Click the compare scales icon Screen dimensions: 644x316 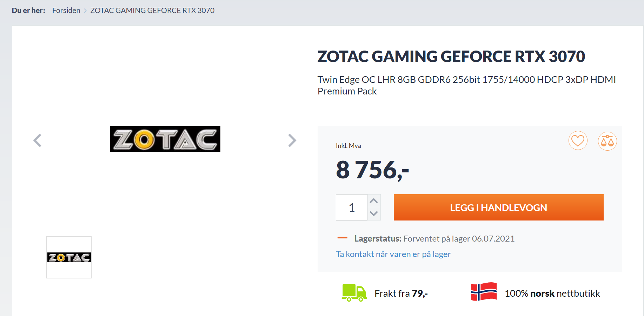(607, 141)
